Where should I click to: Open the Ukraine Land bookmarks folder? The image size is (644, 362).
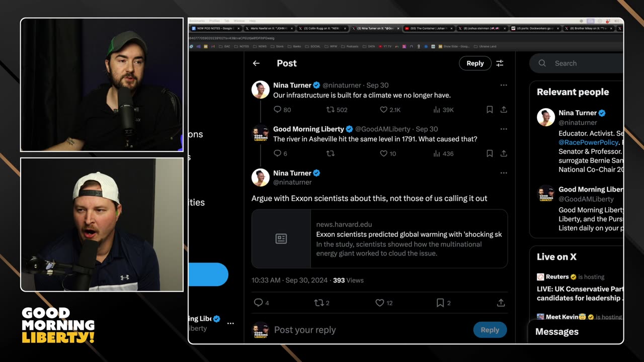tap(484, 46)
